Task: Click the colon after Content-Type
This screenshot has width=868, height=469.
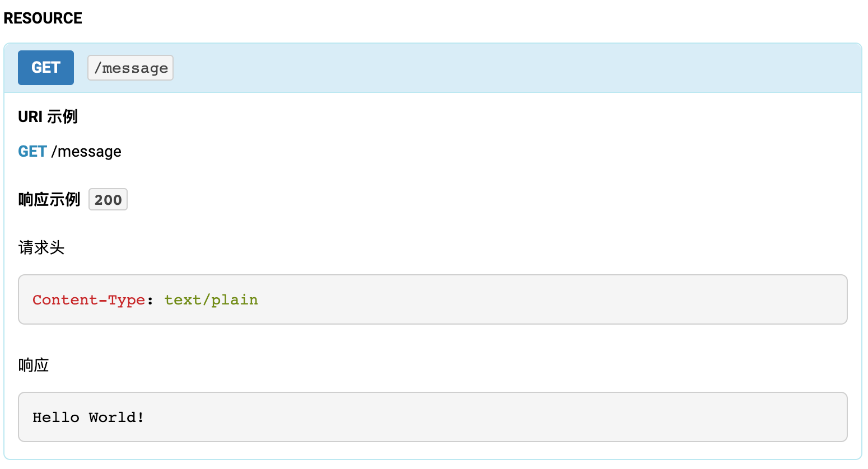Action: point(150,301)
